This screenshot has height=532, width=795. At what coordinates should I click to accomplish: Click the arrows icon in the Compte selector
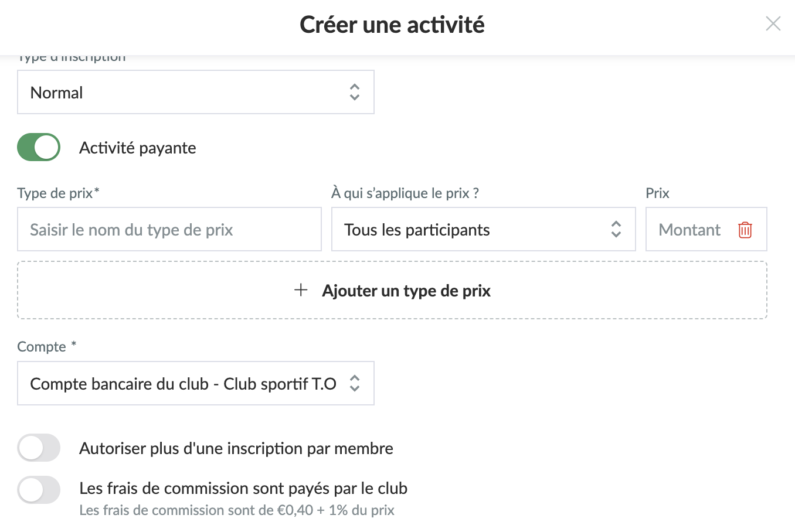click(x=354, y=383)
